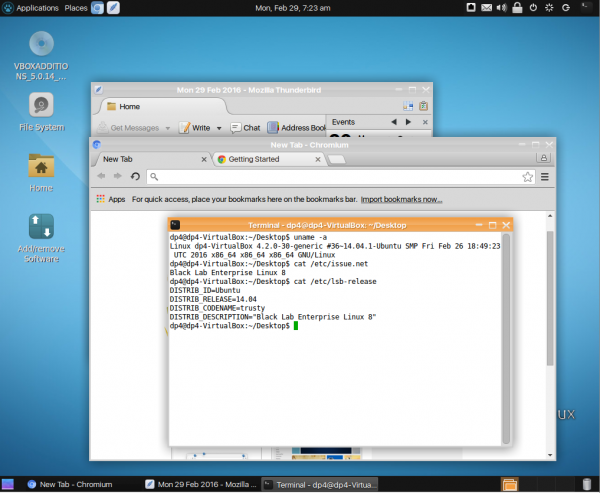Open the Thunderbird calendar tab icon

(408, 106)
